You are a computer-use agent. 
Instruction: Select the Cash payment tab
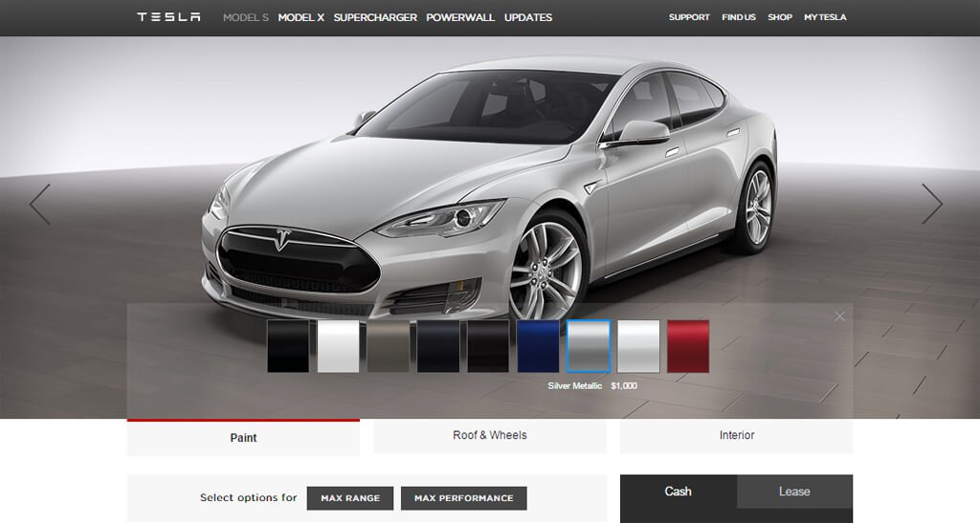(679, 491)
